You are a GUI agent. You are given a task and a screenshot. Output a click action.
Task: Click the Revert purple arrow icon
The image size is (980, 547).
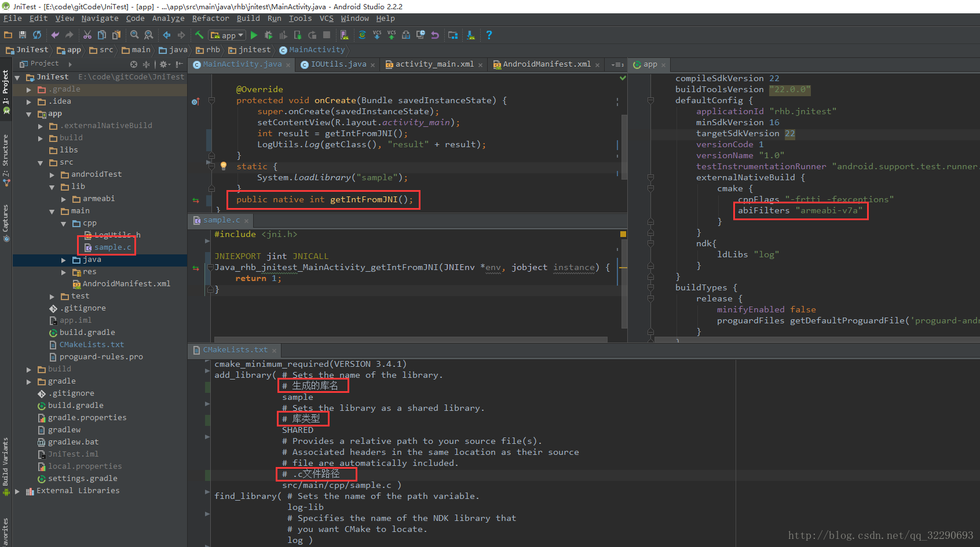pyautogui.click(x=435, y=35)
